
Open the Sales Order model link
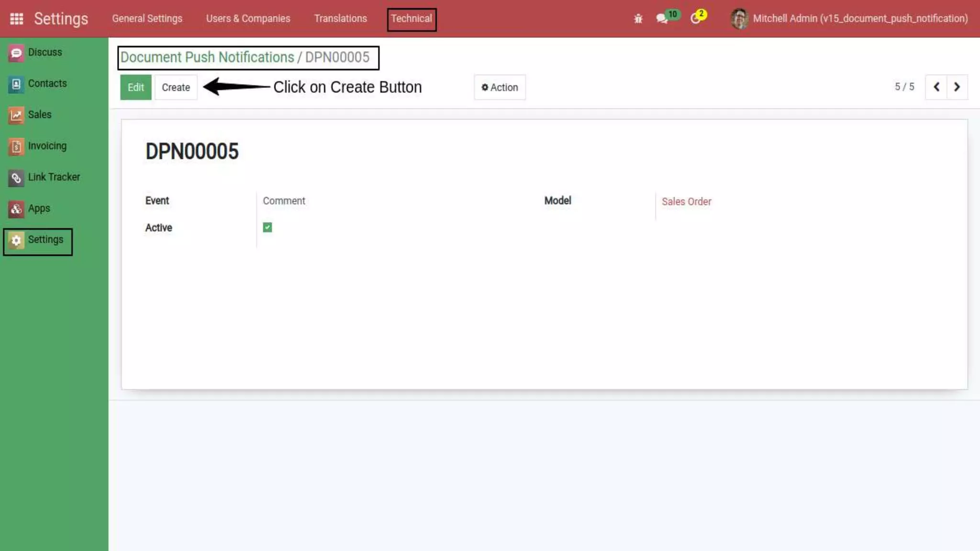(x=686, y=202)
